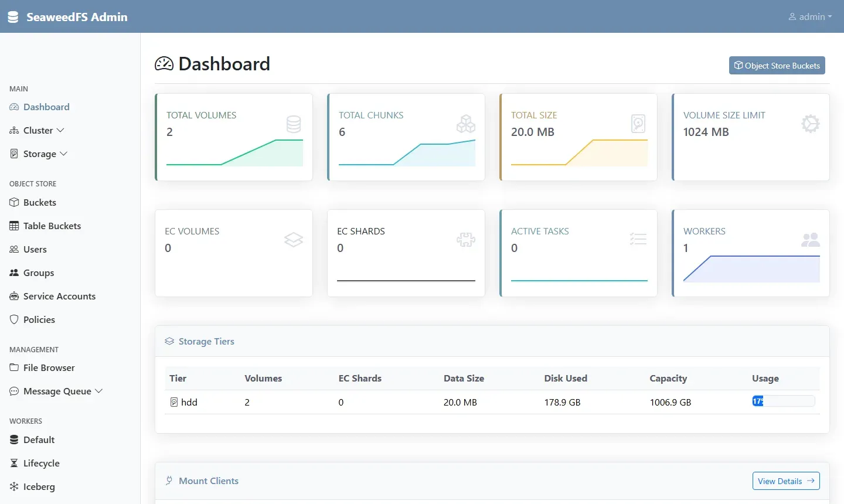
Task: Click the Total Volumes database icon
Action: [x=294, y=124]
